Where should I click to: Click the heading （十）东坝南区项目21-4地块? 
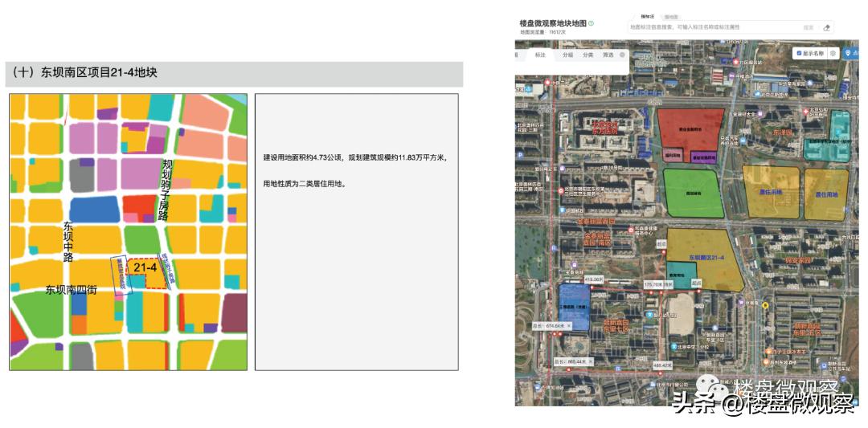(83, 73)
